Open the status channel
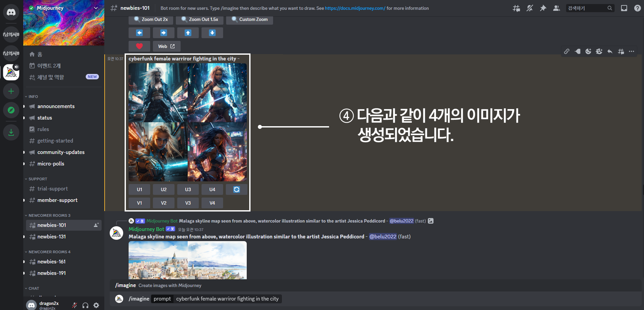Screen dimensions: 644x310 [x=64, y=118]
